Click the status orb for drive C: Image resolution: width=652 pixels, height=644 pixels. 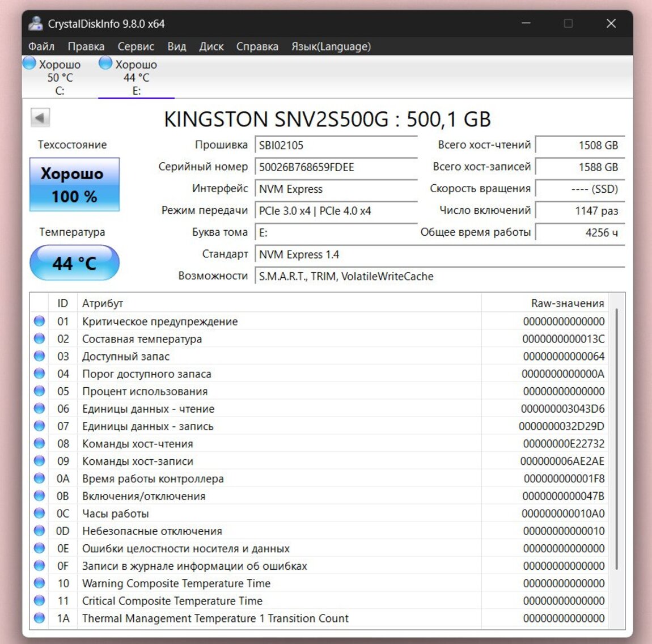pos(29,63)
